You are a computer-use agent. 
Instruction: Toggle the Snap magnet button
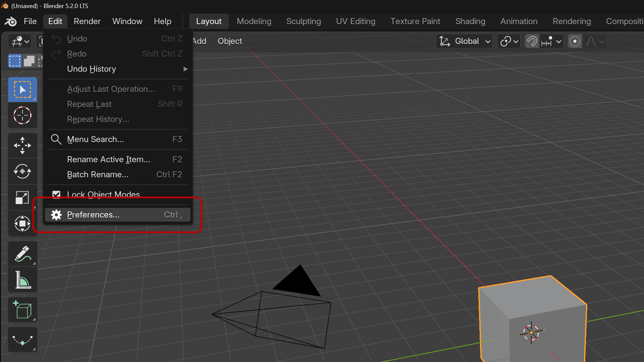point(532,41)
